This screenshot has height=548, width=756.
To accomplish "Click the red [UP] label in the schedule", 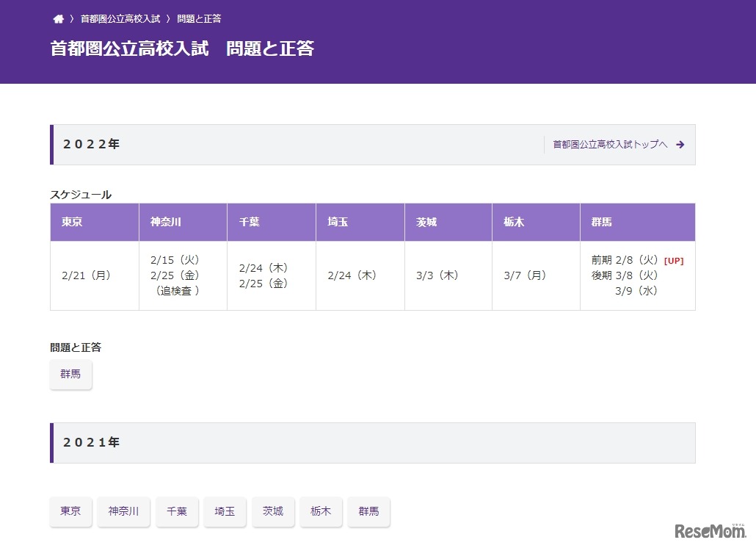I will click(673, 260).
